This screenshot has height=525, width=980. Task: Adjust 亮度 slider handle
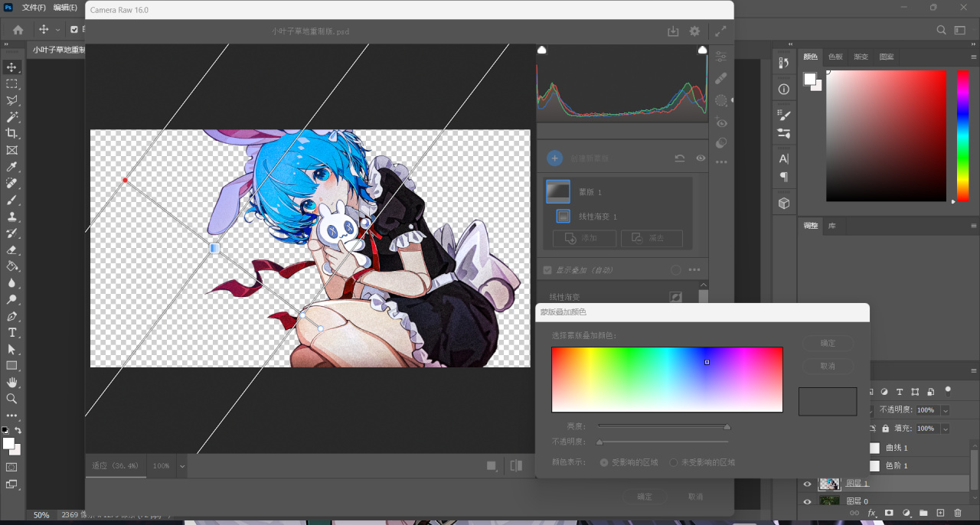[727, 426]
